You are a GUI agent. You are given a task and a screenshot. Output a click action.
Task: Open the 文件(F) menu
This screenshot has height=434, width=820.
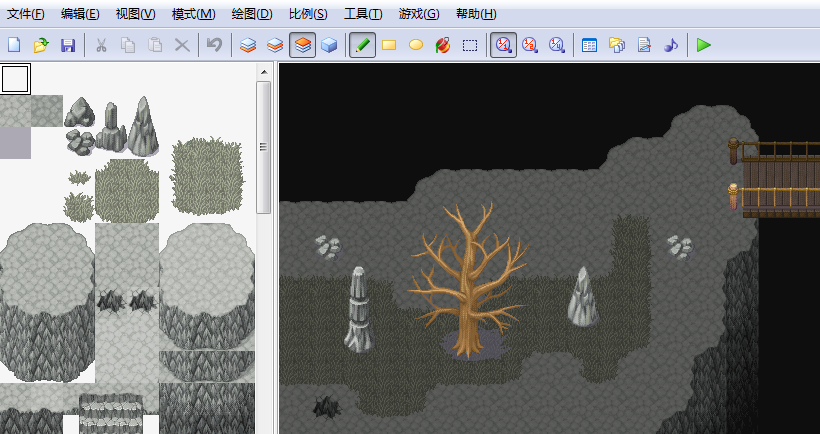(26, 14)
